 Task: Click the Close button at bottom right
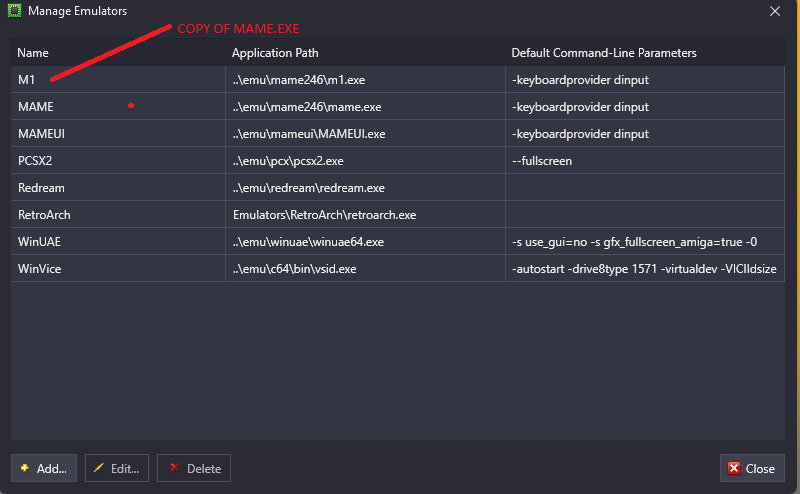tap(752, 468)
